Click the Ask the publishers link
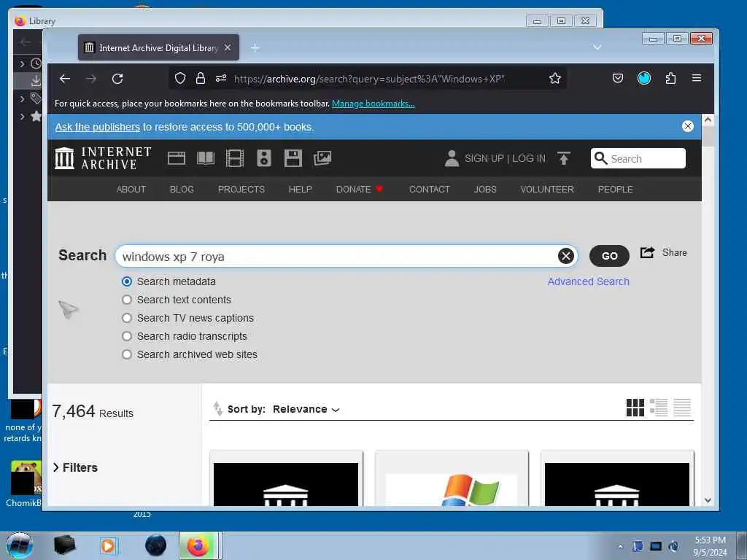 point(97,127)
